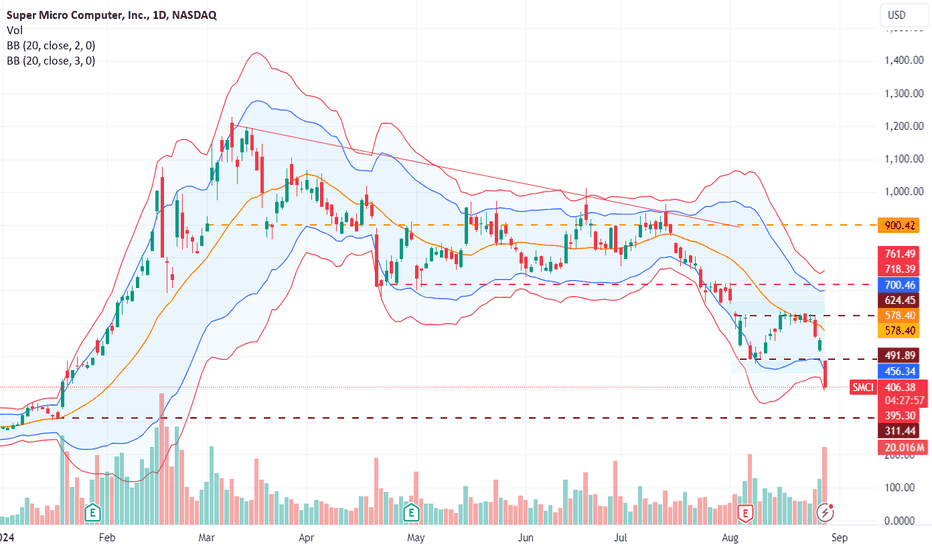Click the 0.0000 volume axis value
932x550 pixels.
click(900, 521)
